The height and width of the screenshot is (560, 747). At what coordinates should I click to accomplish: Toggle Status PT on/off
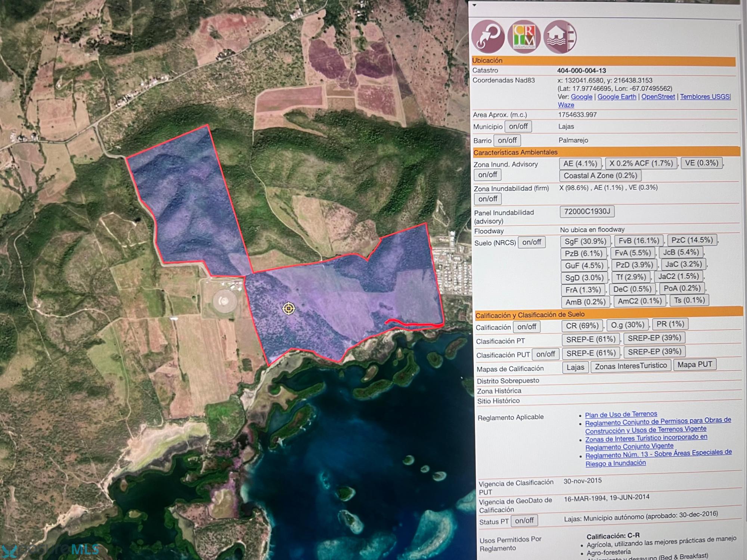(x=524, y=520)
